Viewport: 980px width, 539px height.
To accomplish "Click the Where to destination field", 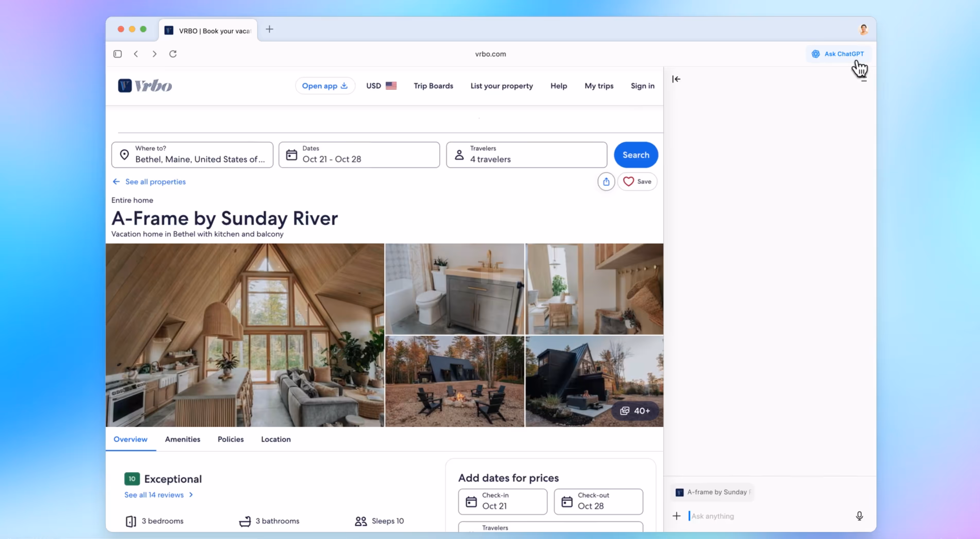I will pos(192,155).
